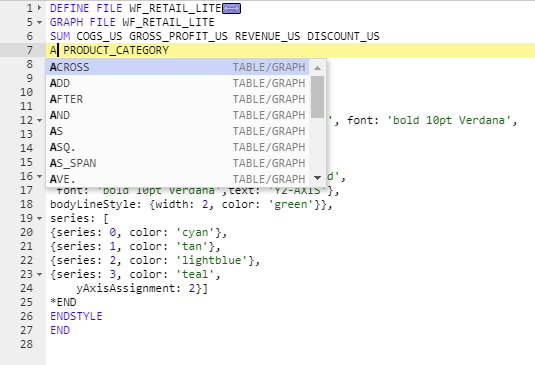This screenshot has height=365, width=535.
Task: Collapse the fold arrow at line 16
Action: (x=40, y=176)
